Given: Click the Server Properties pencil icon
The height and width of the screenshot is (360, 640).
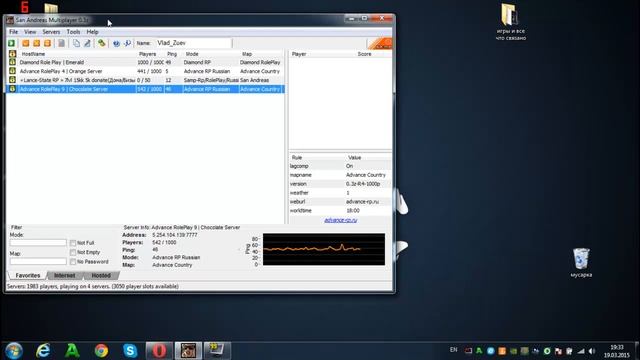Looking at the screenshot, I should [x=87, y=43].
